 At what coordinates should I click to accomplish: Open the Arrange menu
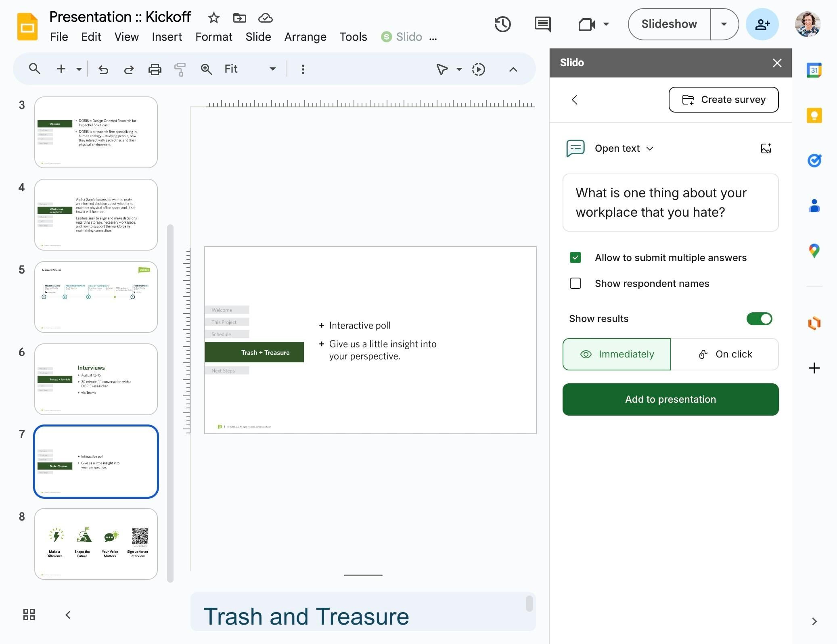[x=305, y=37]
